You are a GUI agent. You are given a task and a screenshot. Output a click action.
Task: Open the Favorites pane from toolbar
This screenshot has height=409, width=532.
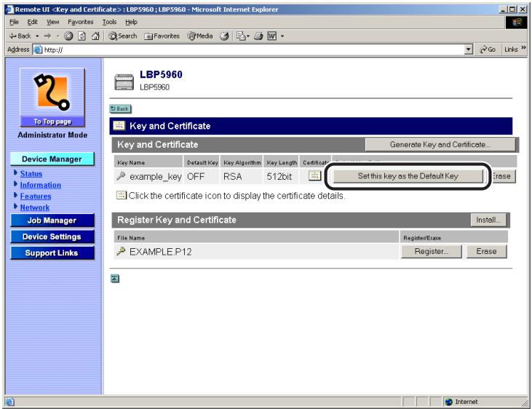click(162, 36)
